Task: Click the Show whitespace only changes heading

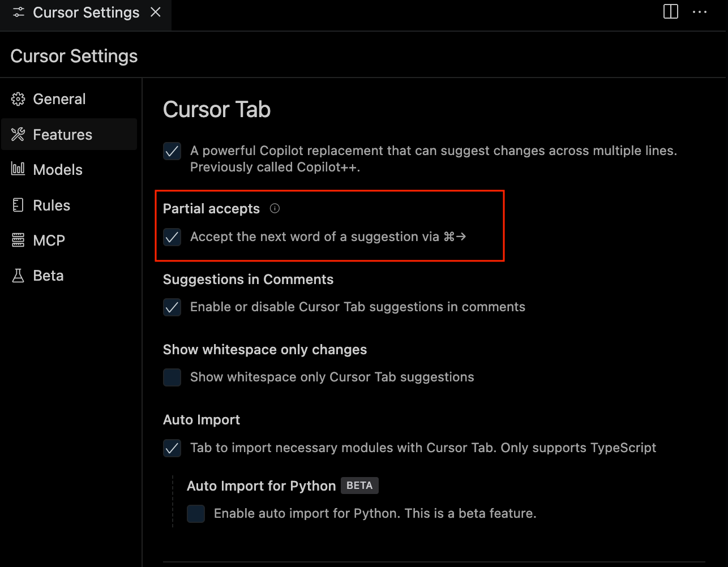Action: pyautogui.click(x=265, y=350)
